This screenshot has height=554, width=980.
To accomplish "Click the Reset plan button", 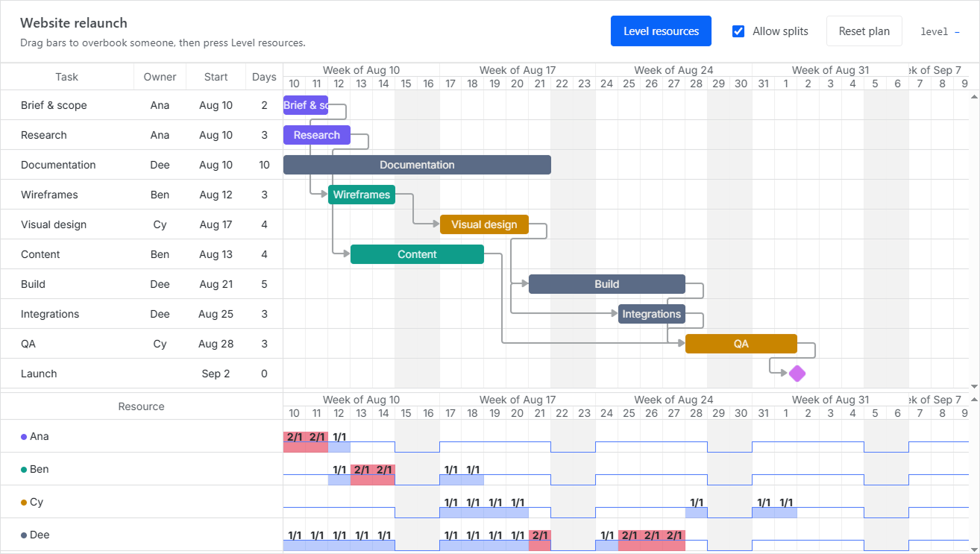I will (864, 31).
